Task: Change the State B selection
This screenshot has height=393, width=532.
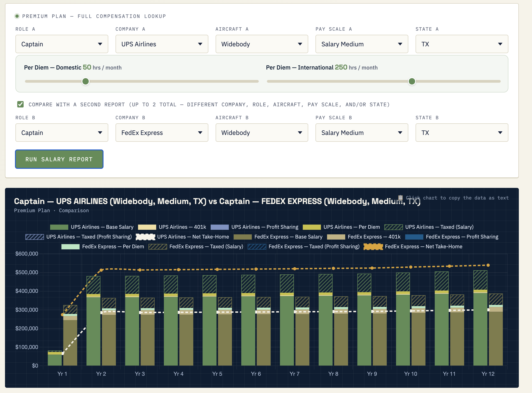Action: [x=462, y=132]
